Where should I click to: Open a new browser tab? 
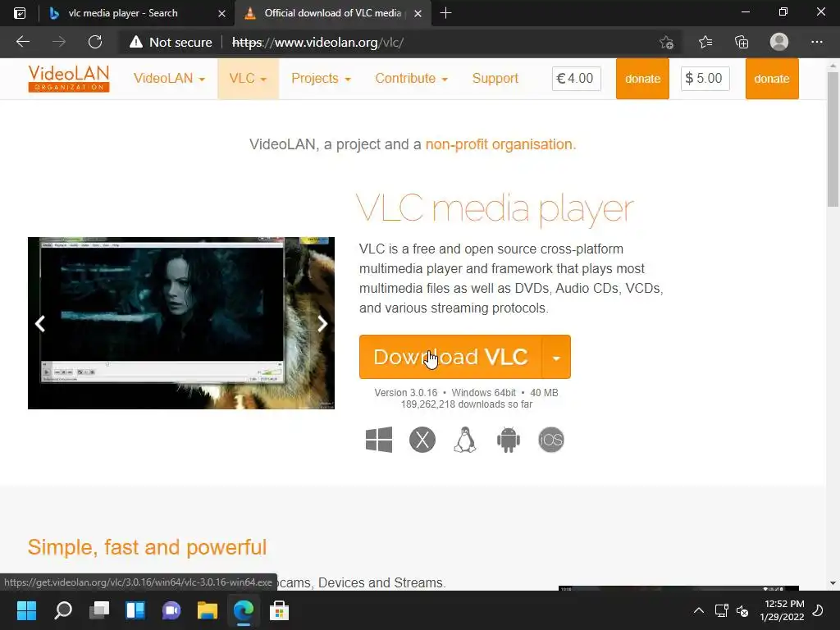click(445, 13)
